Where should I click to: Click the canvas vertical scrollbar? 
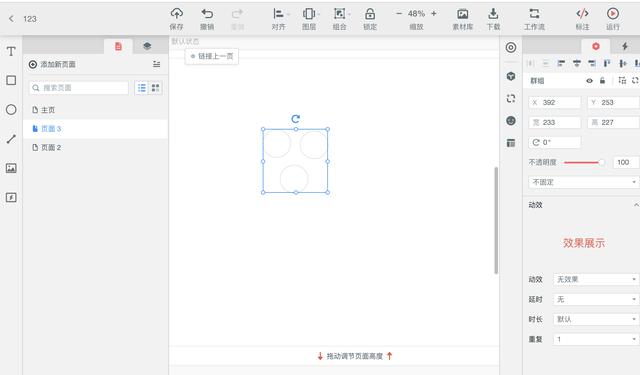(496, 220)
